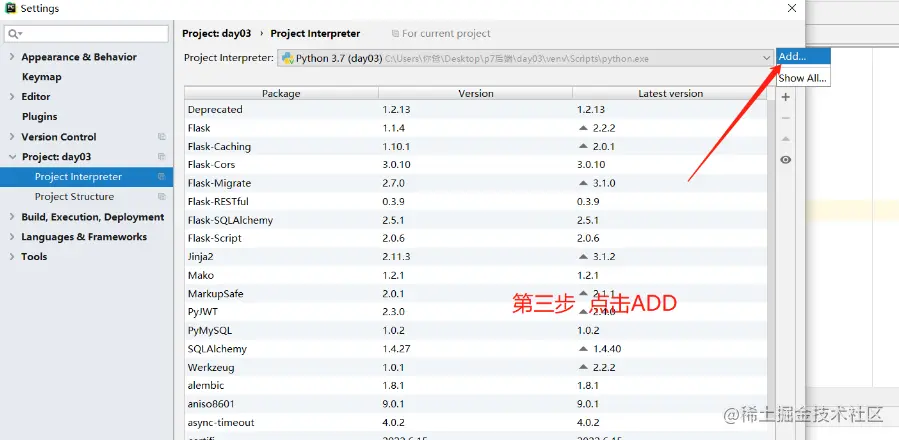Screen dimensions: 899x440
Task: Select the async-timeout package row
Action: pyautogui.click(x=475, y=422)
